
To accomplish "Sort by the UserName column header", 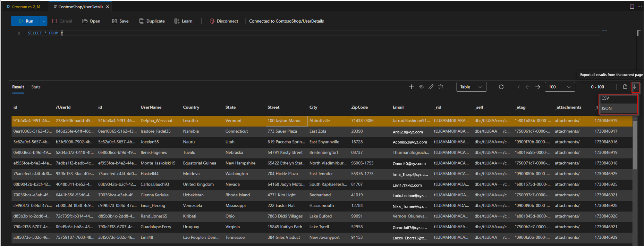I will (151, 107).
